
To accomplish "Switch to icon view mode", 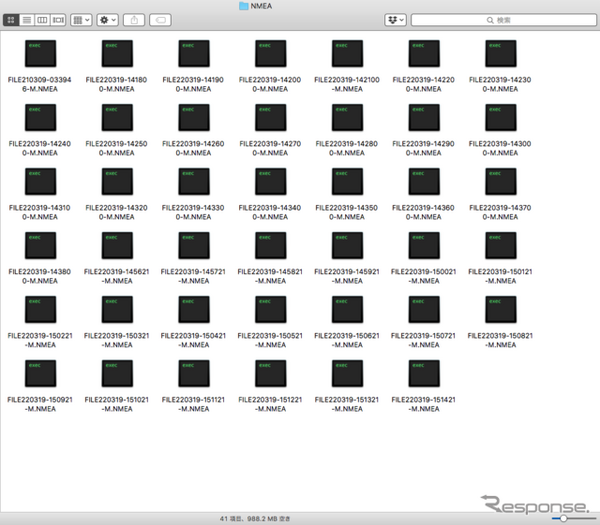I will [x=11, y=20].
